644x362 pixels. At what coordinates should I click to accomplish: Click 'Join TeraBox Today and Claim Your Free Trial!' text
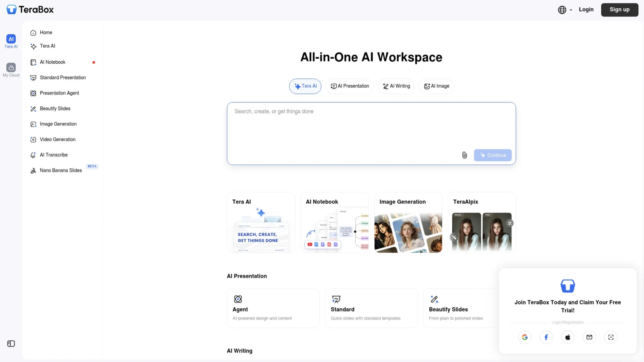[x=568, y=306]
